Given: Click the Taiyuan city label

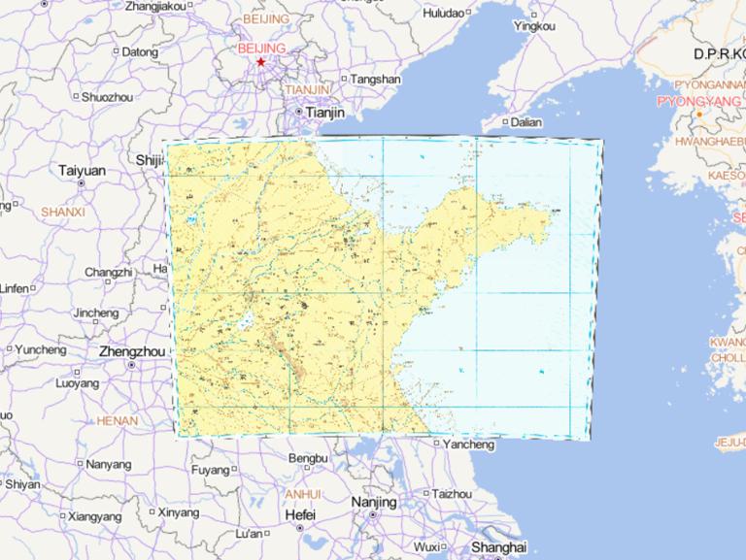Looking at the screenshot, I should [x=82, y=171].
